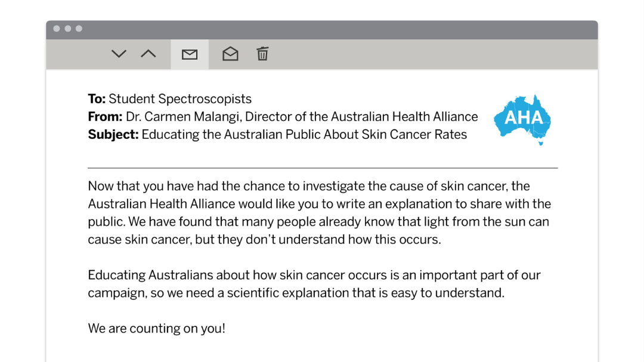644x362 pixels.
Task: Go to previous message with up chevron
Action: pos(148,54)
